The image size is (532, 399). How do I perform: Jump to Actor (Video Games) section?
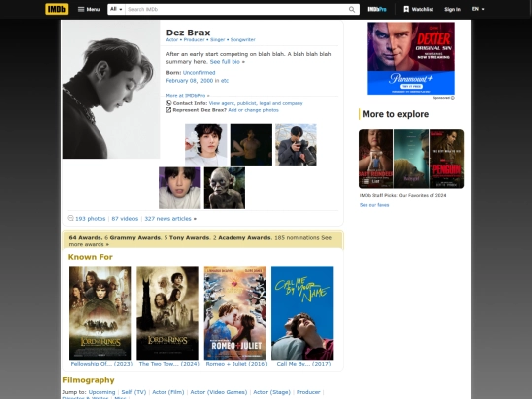click(x=219, y=392)
